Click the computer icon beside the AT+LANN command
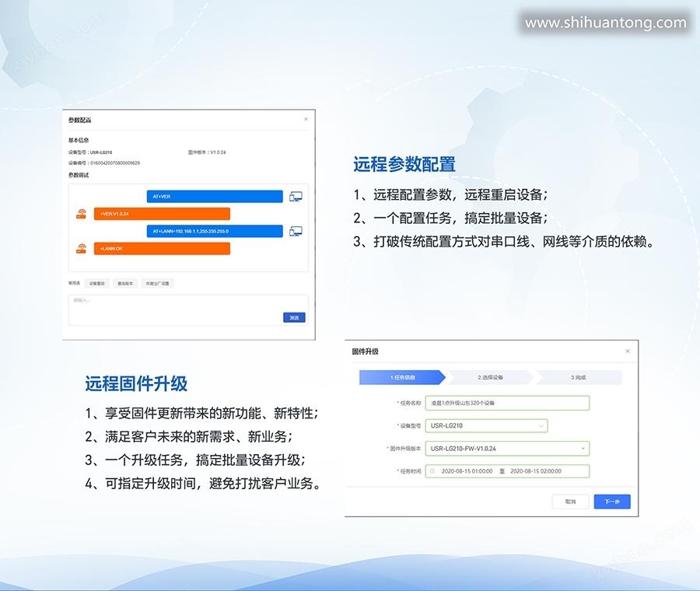 296,232
